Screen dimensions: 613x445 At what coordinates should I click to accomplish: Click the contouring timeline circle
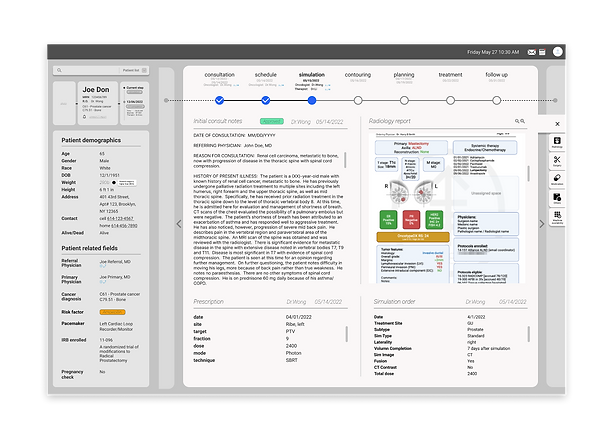[358, 100]
